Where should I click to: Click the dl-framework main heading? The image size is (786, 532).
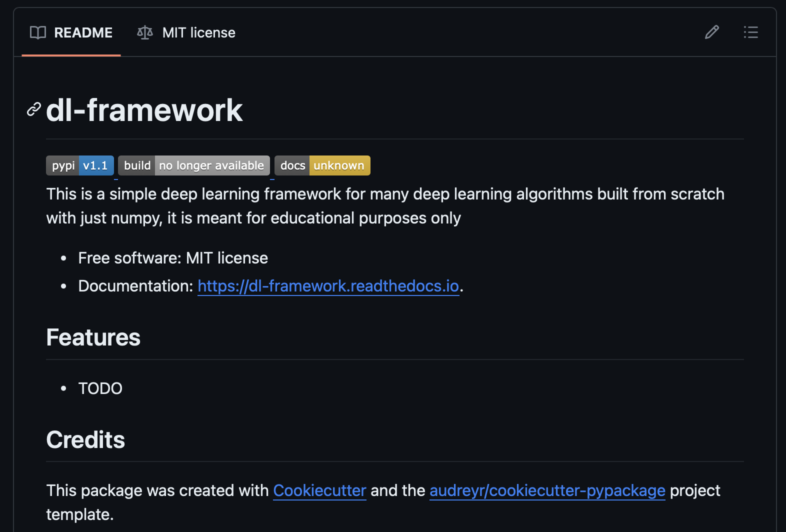coord(144,110)
